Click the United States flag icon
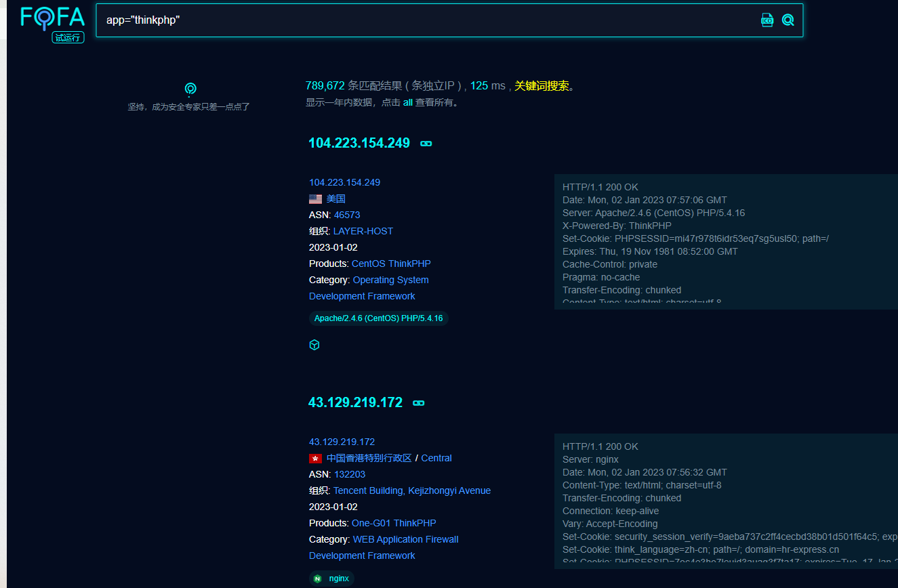The width and height of the screenshot is (898, 588). point(315,199)
